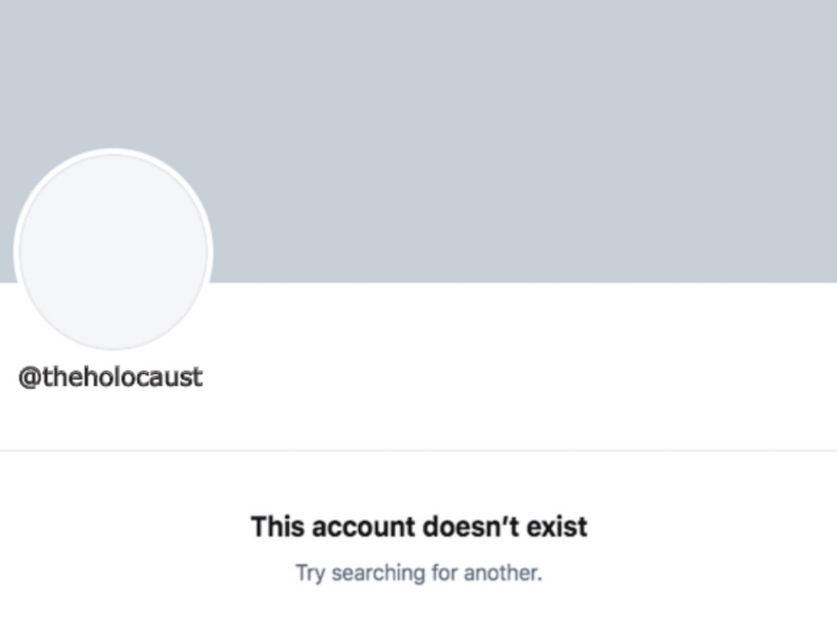This screenshot has width=837, height=644.
Task: Click the blank white area beside the handle
Action: [488, 377]
